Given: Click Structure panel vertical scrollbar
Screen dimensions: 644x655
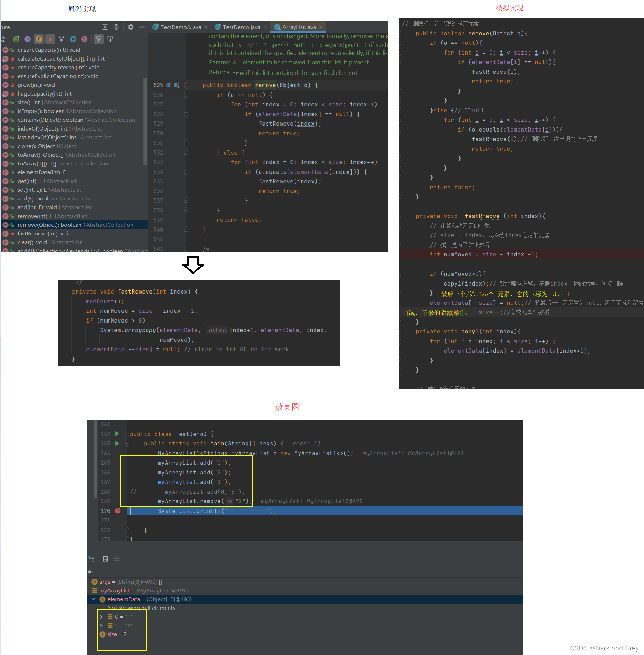Looking at the screenshot, I should tap(145, 121).
